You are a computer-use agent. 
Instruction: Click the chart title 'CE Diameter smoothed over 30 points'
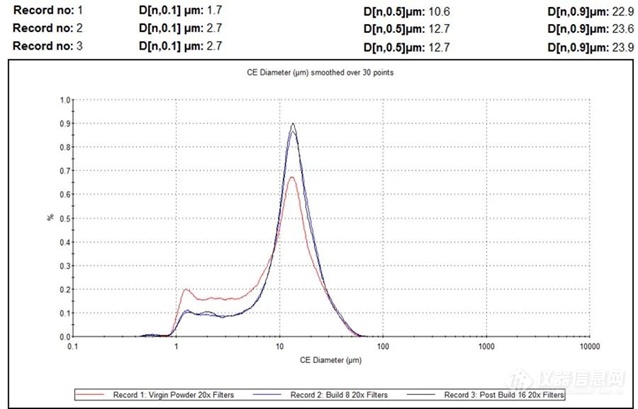click(x=330, y=73)
